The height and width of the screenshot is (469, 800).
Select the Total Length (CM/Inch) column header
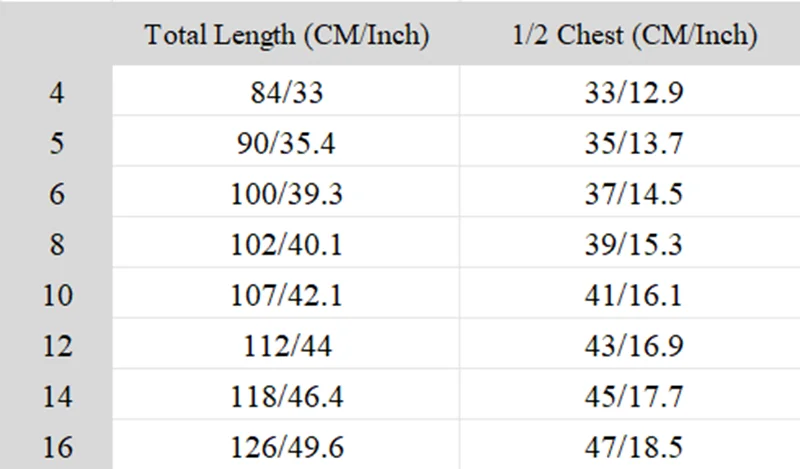click(x=286, y=35)
